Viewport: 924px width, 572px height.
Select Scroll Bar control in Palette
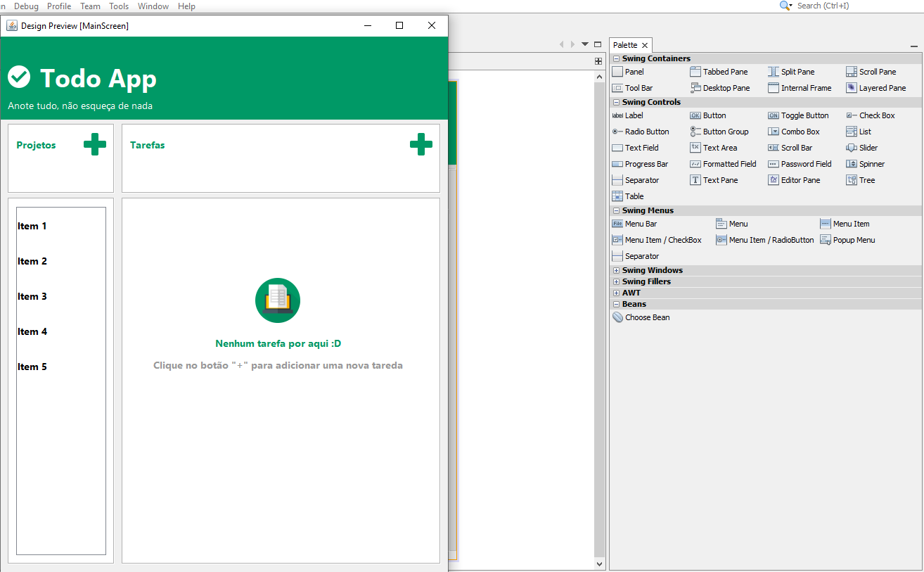click(790, 148)
